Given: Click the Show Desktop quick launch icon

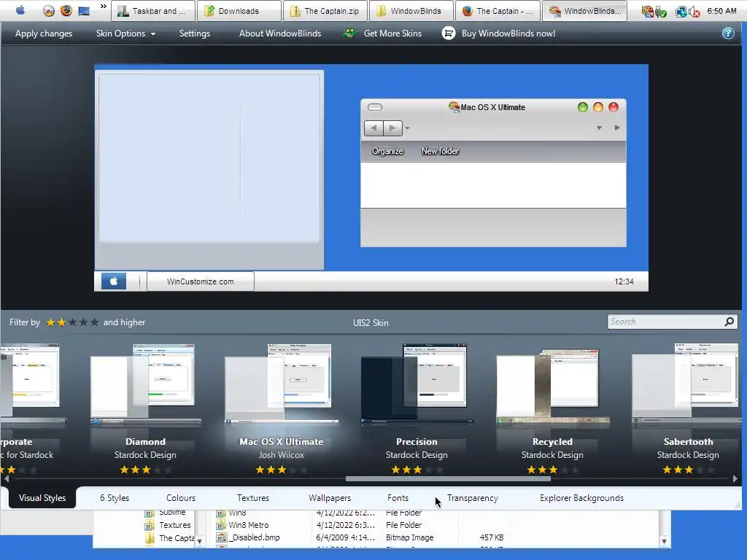Looking at the screenshot, I should [x=84, y=10].
